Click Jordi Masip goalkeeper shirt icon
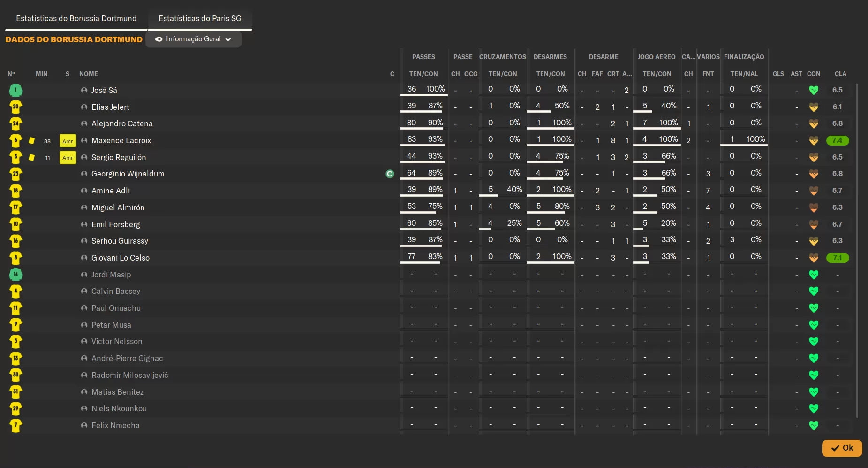Screen dimensions: 868x468 15,275
